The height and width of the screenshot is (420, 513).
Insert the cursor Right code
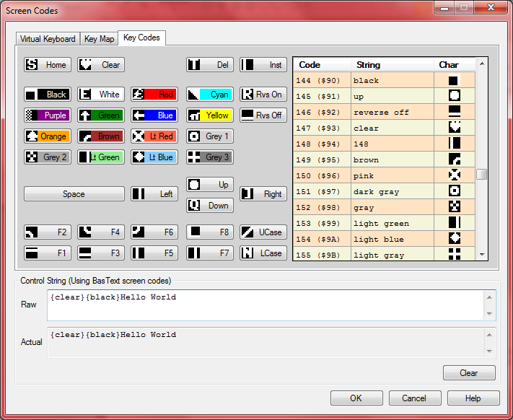(x=263, y=194)
